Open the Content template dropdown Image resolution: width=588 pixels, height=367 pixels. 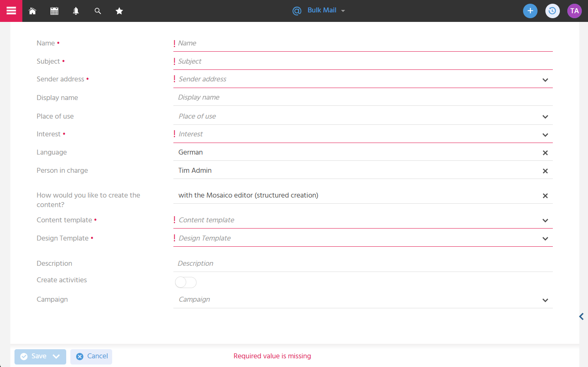click(x=545, y=221)
